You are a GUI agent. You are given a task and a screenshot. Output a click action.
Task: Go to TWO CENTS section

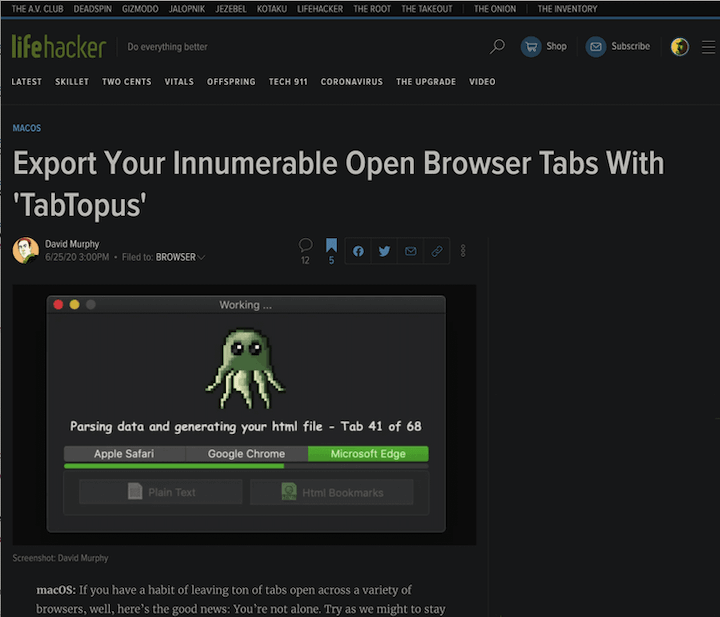coord(127,82)
